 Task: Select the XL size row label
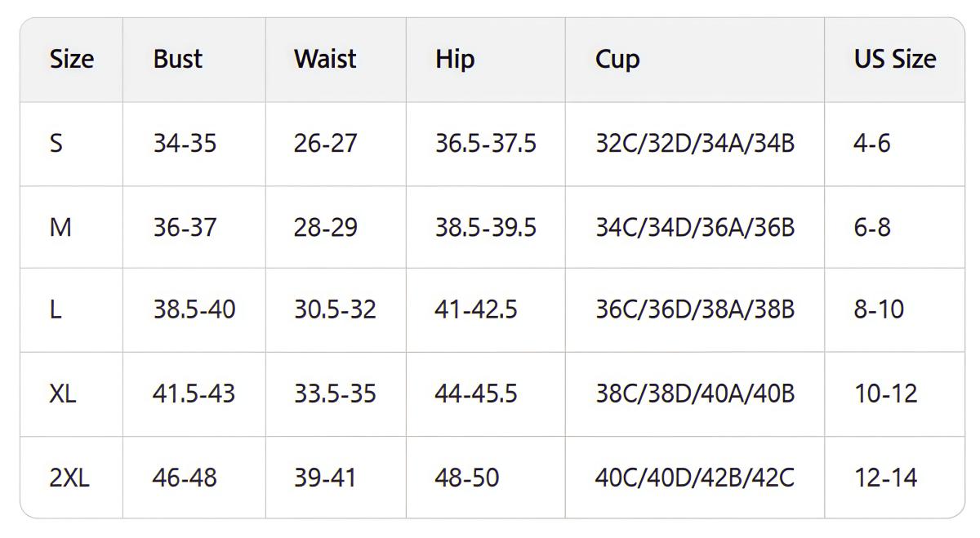[x=63, y=393]
